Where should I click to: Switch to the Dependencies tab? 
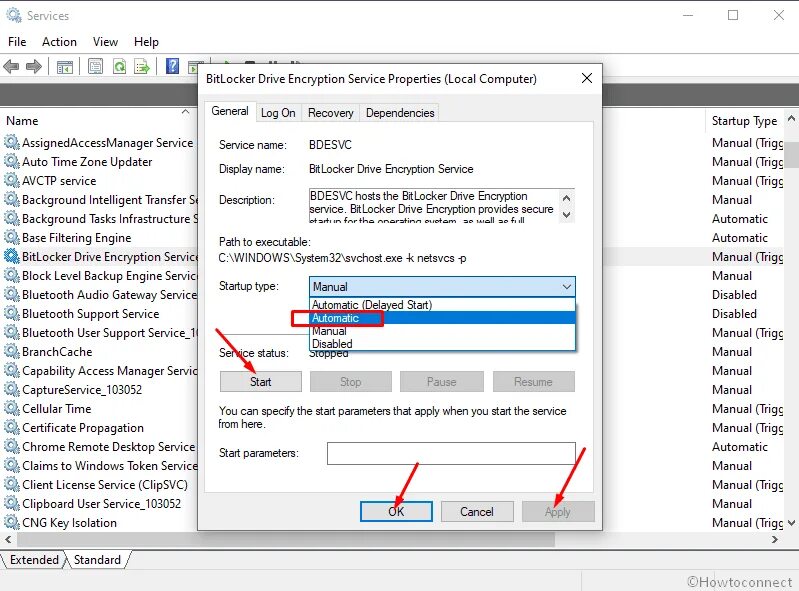(400, 113)
